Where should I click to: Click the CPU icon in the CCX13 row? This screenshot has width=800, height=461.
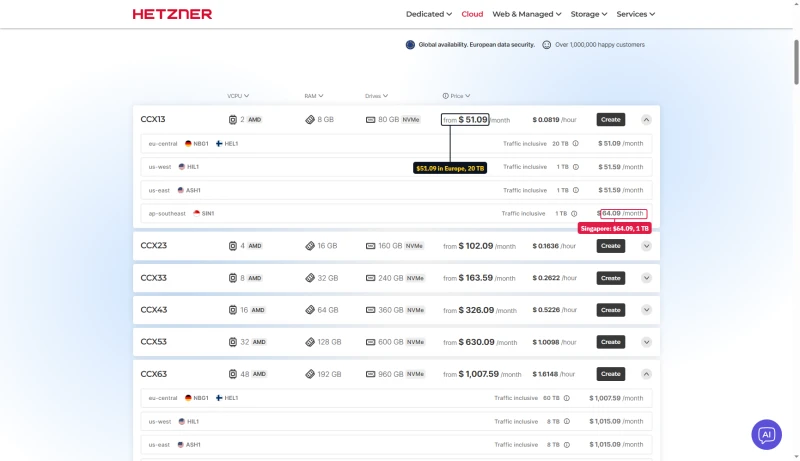(x=233, y=120)
